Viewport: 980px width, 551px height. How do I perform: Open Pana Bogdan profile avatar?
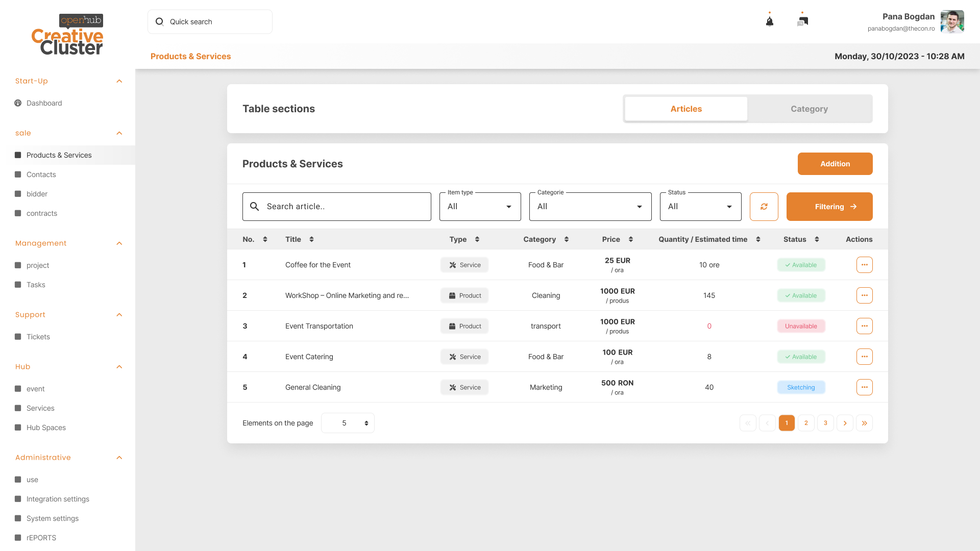(x=952, y=22)
